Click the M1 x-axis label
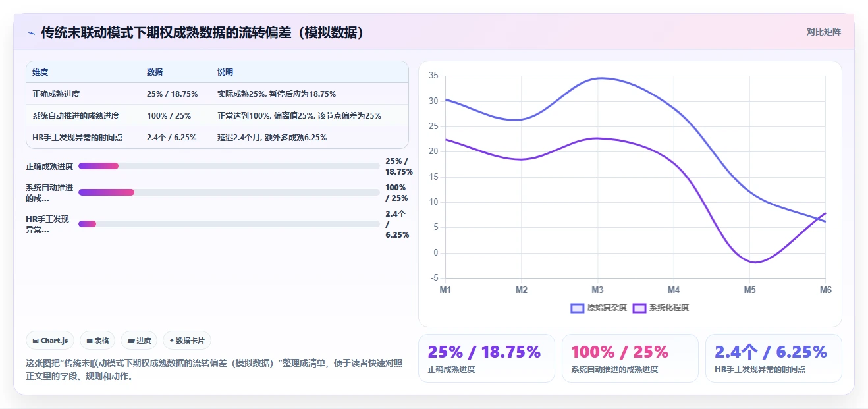The height and width of the screenshot is (409, 868). pos(445,290)
